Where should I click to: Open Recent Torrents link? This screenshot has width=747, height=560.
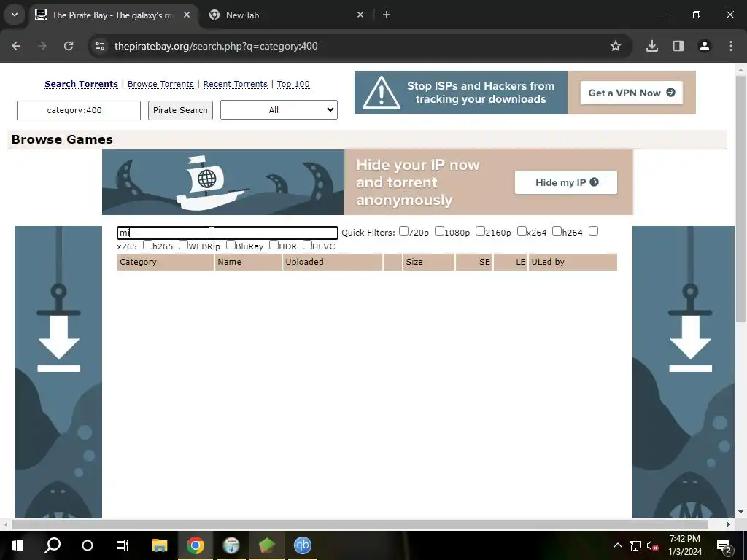(x=236, y=84)
